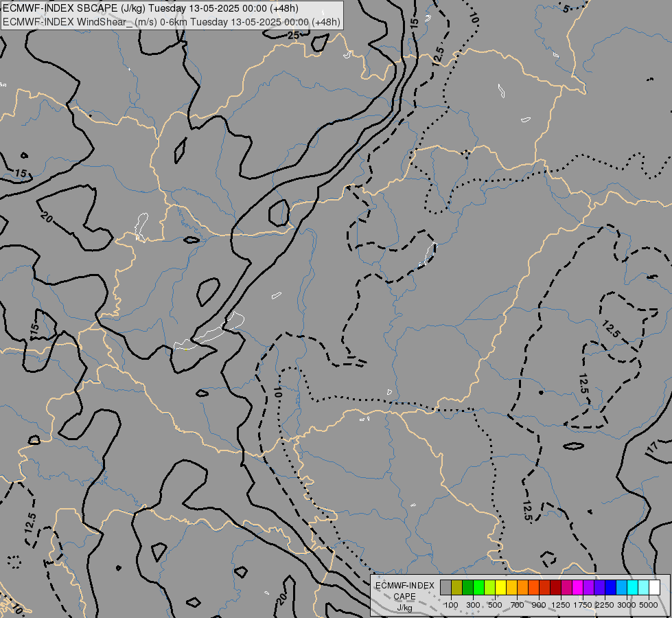Click the ECMWF-INDEX SBCAPE header line
Viewport: 672px width, 618px height.
(151, 8)
